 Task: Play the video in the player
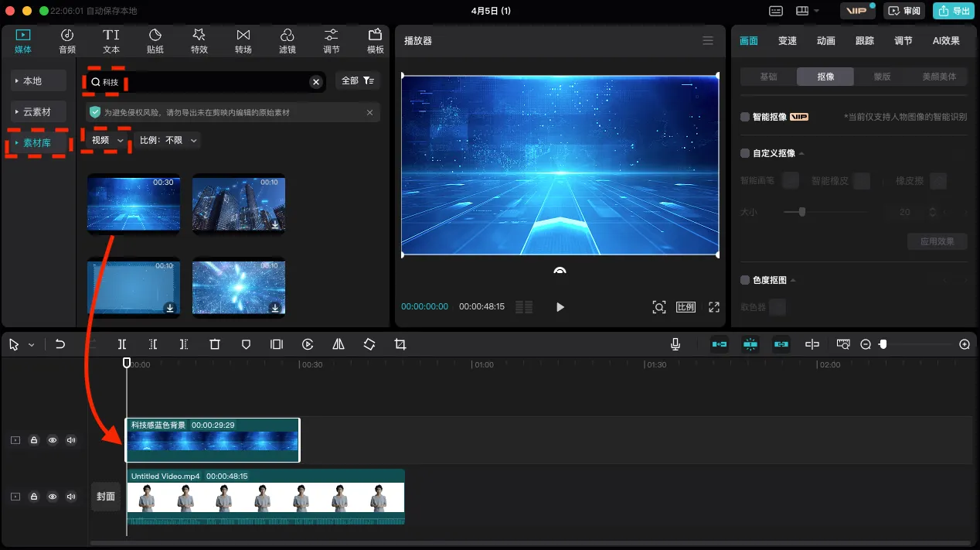coord(560,307)
